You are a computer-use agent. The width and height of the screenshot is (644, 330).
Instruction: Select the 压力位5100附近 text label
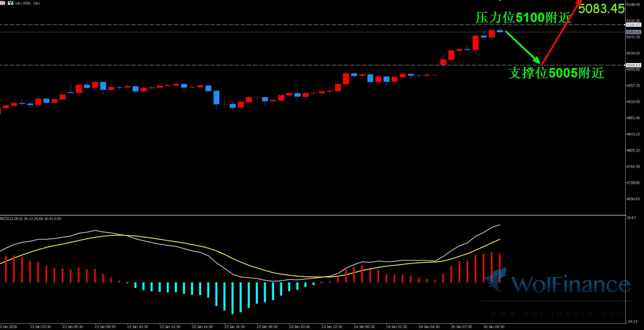tap(523, 17)
